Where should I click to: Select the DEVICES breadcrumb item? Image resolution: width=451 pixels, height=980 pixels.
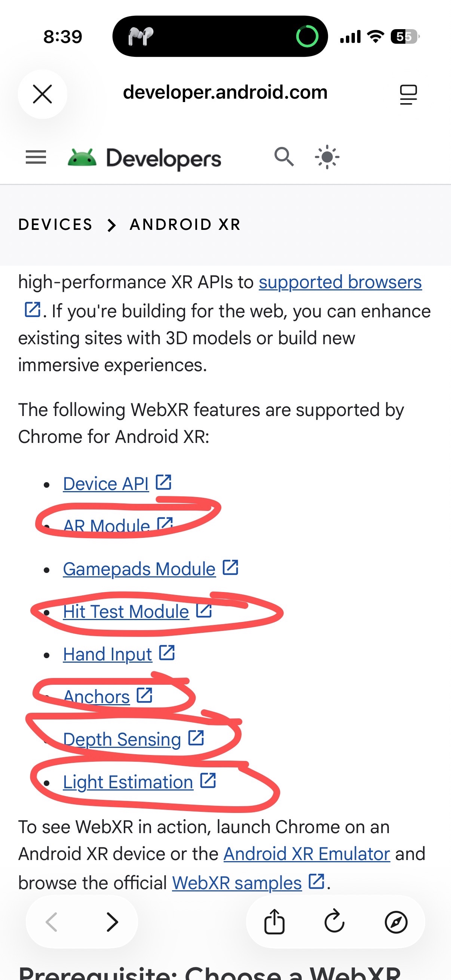[56, 225]
